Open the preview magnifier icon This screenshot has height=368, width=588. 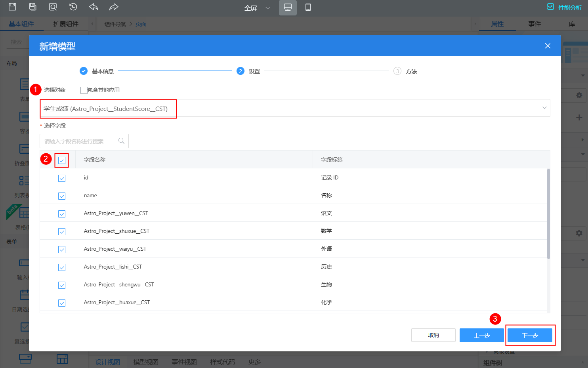click(x=53, y=7)
